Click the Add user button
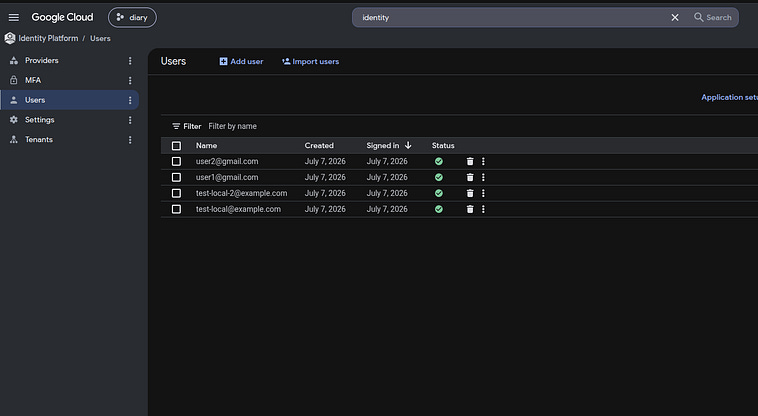This screenshot has width=758, height=416. pos(241,61)
